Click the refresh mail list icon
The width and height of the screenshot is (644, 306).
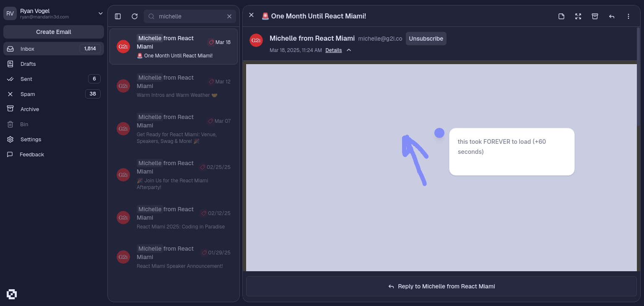pyautogui.click(x=135, y=16)
